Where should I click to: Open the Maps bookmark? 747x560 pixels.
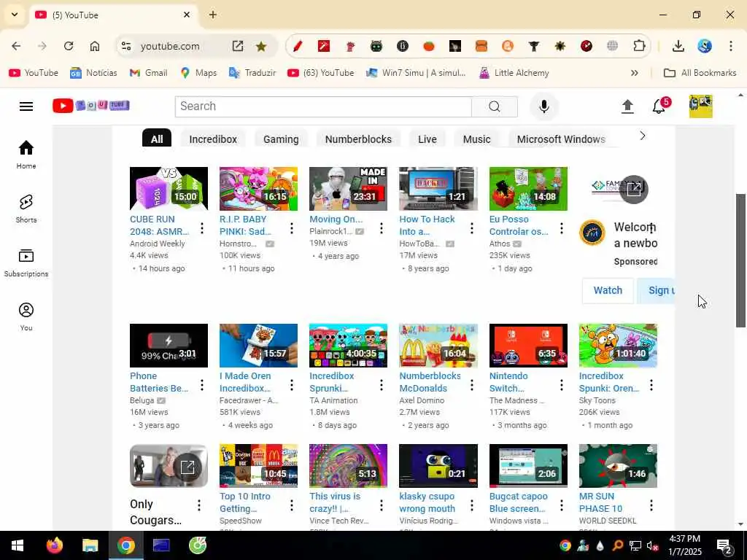click(x=198, y=73)
